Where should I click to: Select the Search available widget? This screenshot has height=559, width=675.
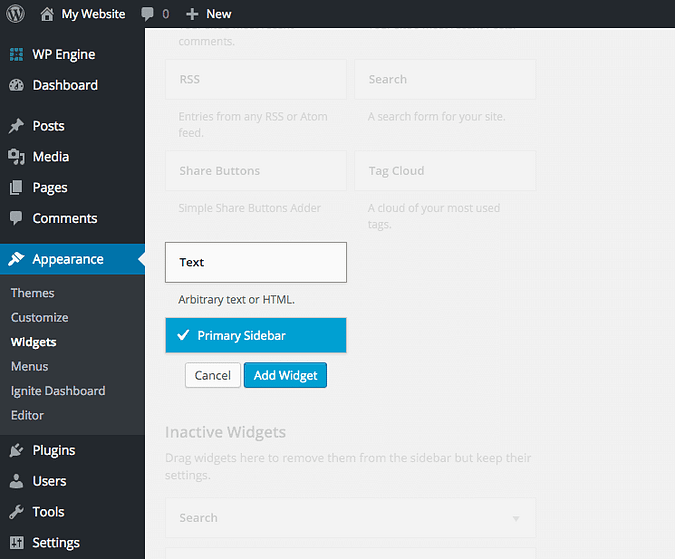click(x=445, y=80)
